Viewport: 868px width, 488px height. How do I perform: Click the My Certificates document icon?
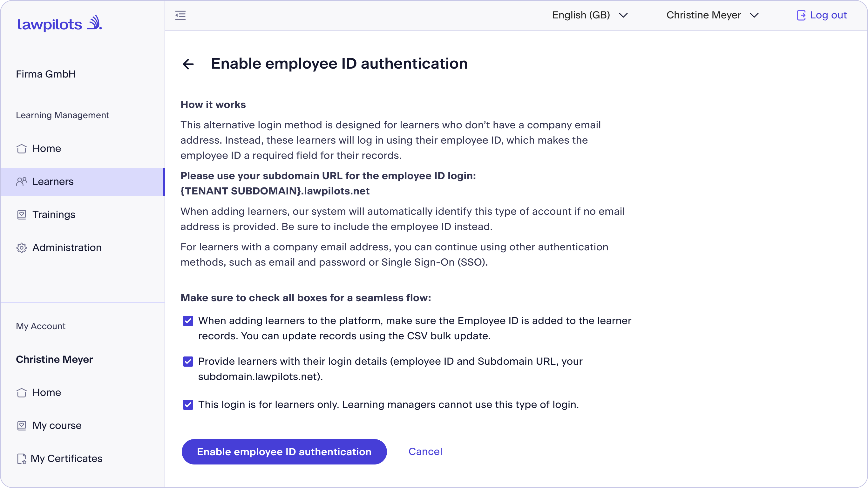coord(22,459)
